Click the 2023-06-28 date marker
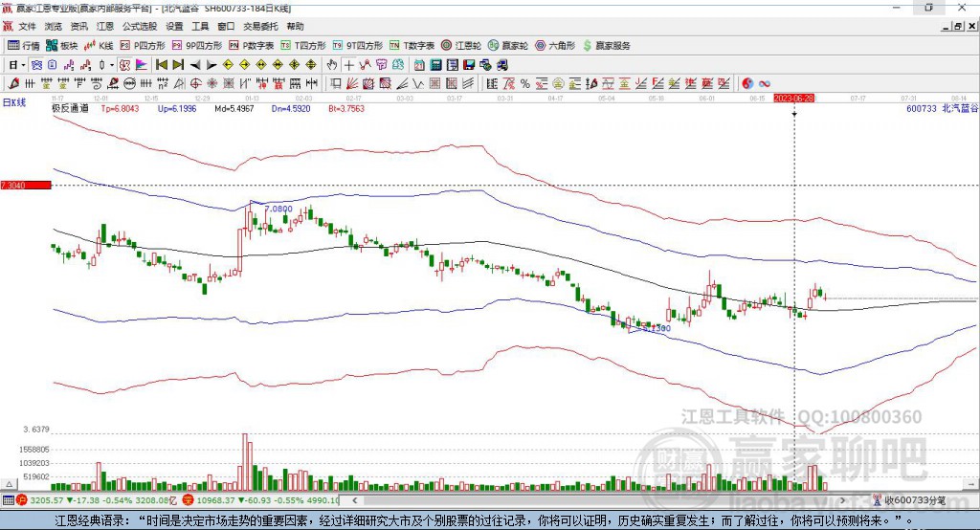The image size is (980, 530). (x=793, y=99)
